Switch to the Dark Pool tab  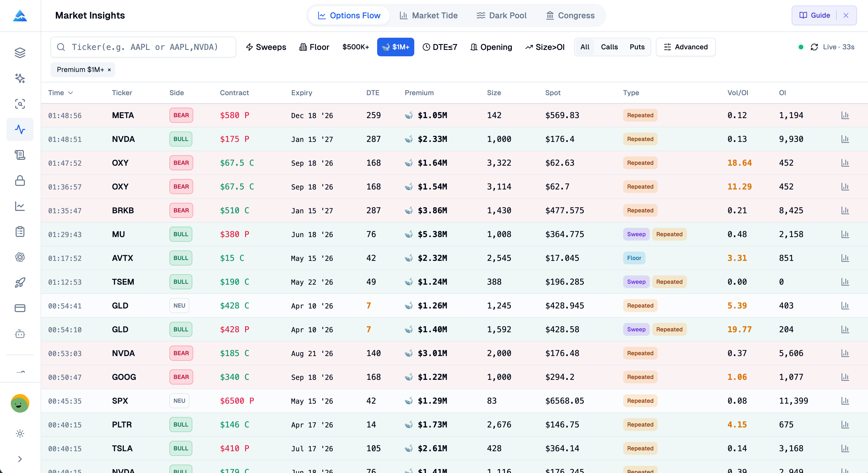(501, 15)
